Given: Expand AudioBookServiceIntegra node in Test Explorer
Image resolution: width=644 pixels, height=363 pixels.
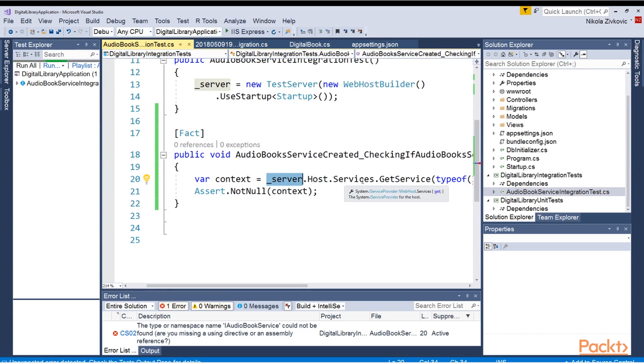Looking at the screenshot, I should click(17, 83).
